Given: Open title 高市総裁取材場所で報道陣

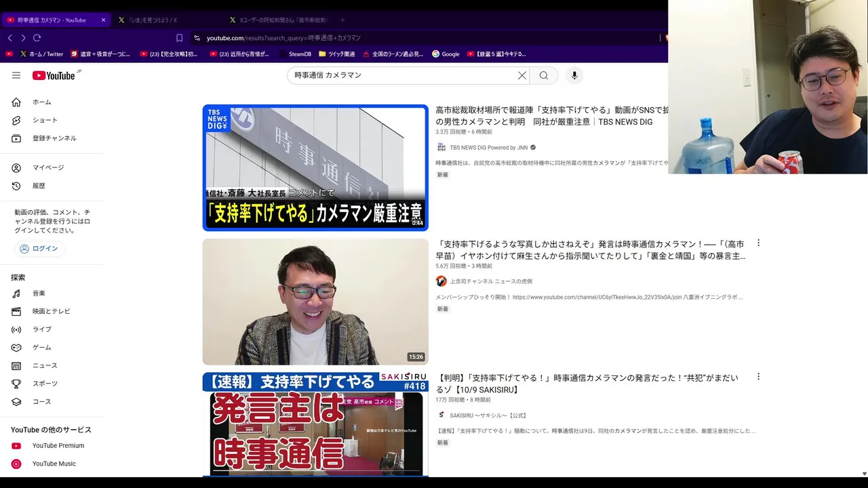Looking at the screenshot, I should coord(552,116).
